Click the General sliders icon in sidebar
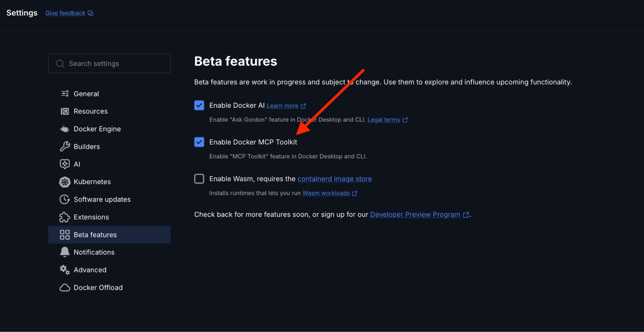The image size is (644, 332). click(65, 94)
